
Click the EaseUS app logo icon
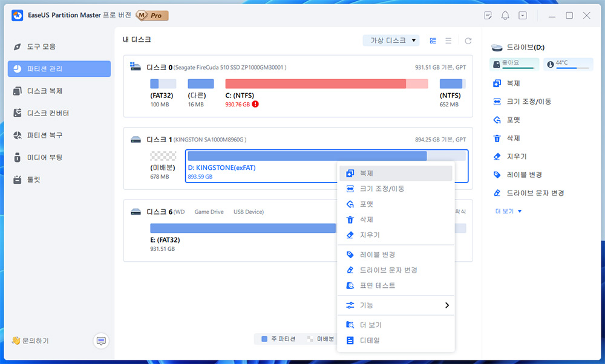(17, 16)
